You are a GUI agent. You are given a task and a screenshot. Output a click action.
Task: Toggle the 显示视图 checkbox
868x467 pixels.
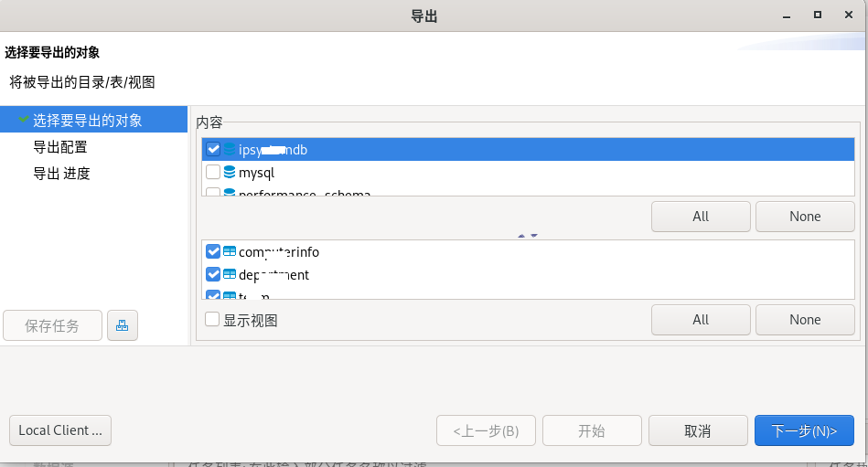(212, 319)
